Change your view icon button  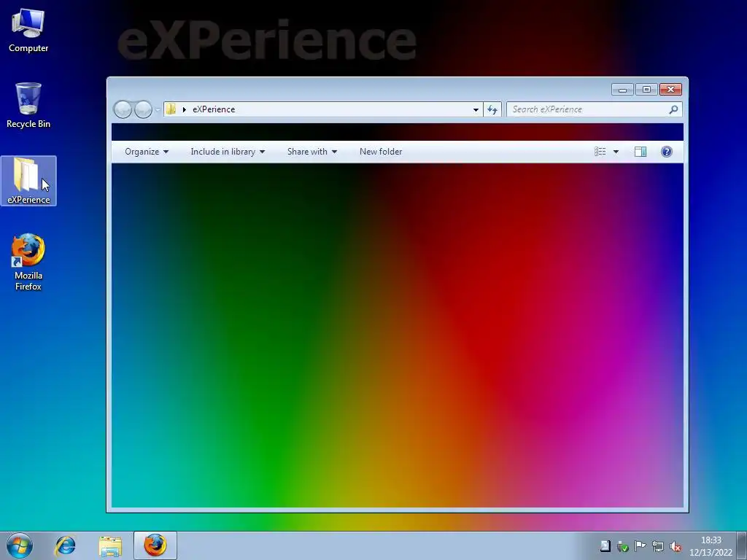click(600, 152)
